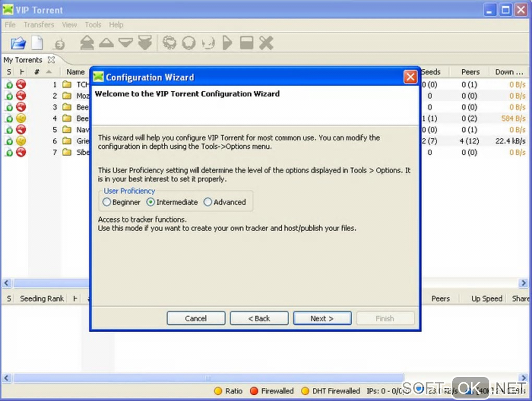Click the yellow DHT Firewalled indicator
Viewport: 532px width, 401px height.
click(x=305, y=391)
